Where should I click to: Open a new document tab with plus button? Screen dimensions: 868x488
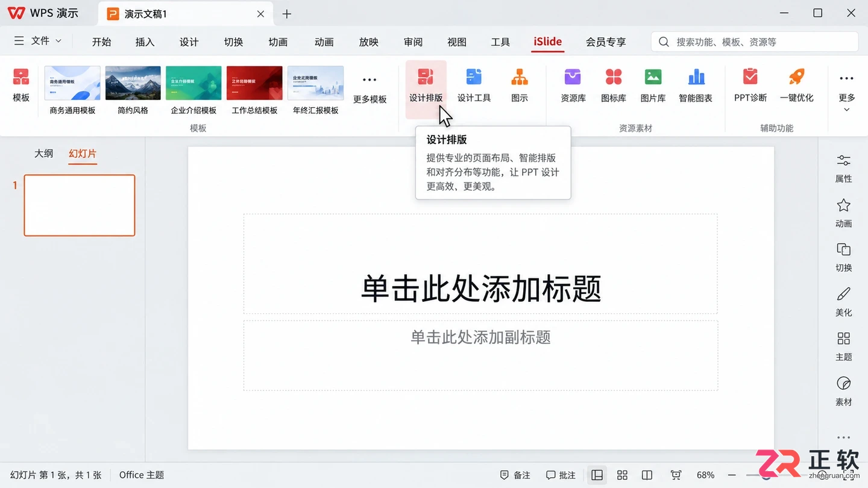click(287, 14)
